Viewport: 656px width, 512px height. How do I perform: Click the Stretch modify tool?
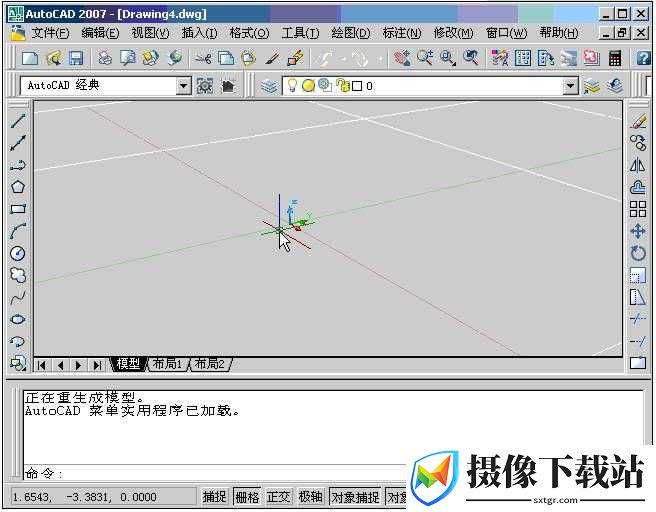638,297
